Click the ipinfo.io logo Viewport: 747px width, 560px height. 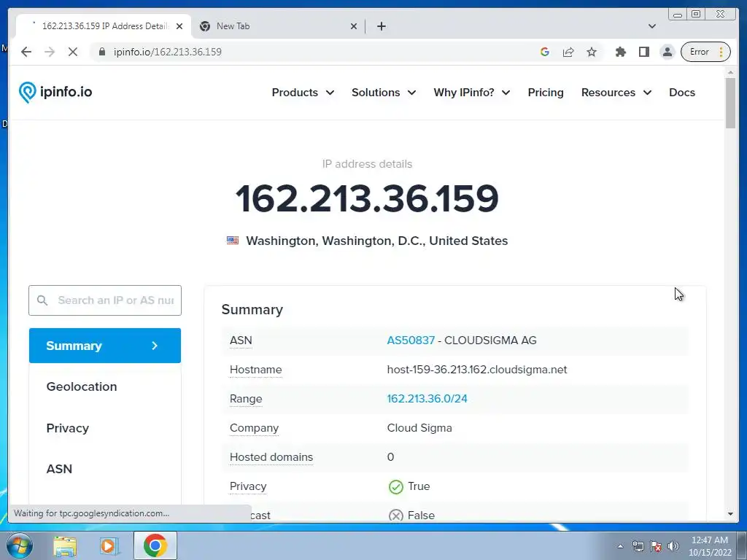coord(55,92)
